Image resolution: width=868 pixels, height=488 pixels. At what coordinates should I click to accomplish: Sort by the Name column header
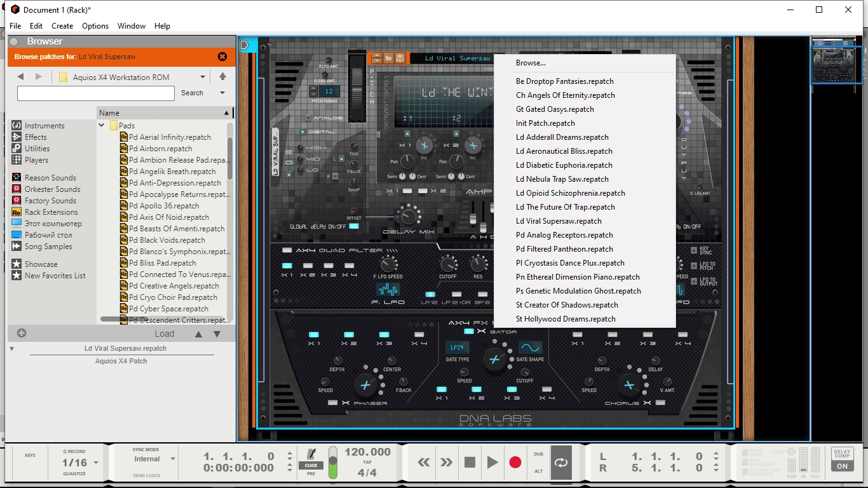pos(164,112)
